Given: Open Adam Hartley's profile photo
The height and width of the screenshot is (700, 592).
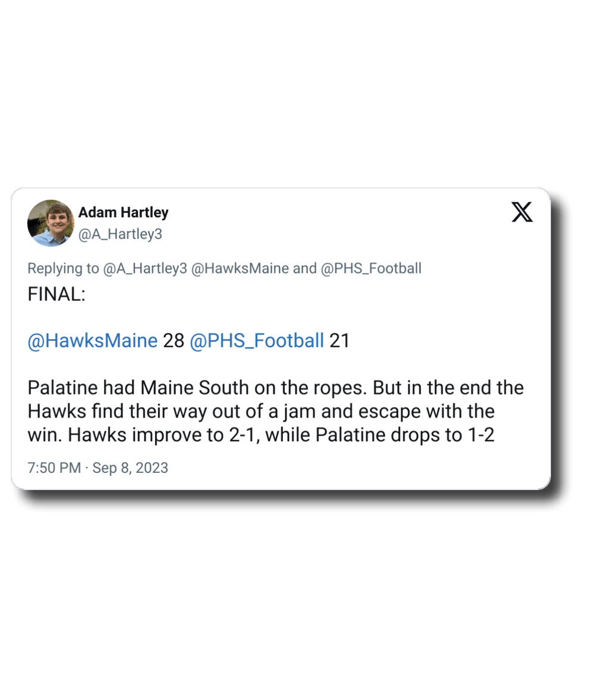Looking at the screenshot, I should tap(51, 223).
